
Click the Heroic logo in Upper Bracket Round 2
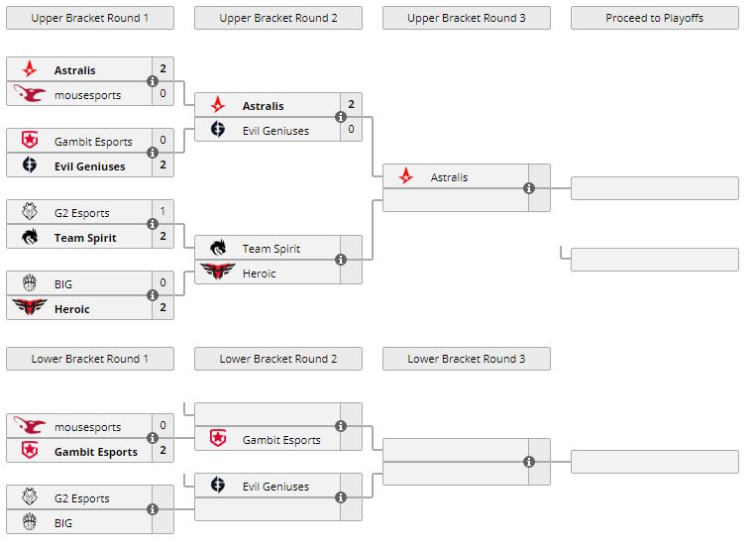tap(218, 273)
